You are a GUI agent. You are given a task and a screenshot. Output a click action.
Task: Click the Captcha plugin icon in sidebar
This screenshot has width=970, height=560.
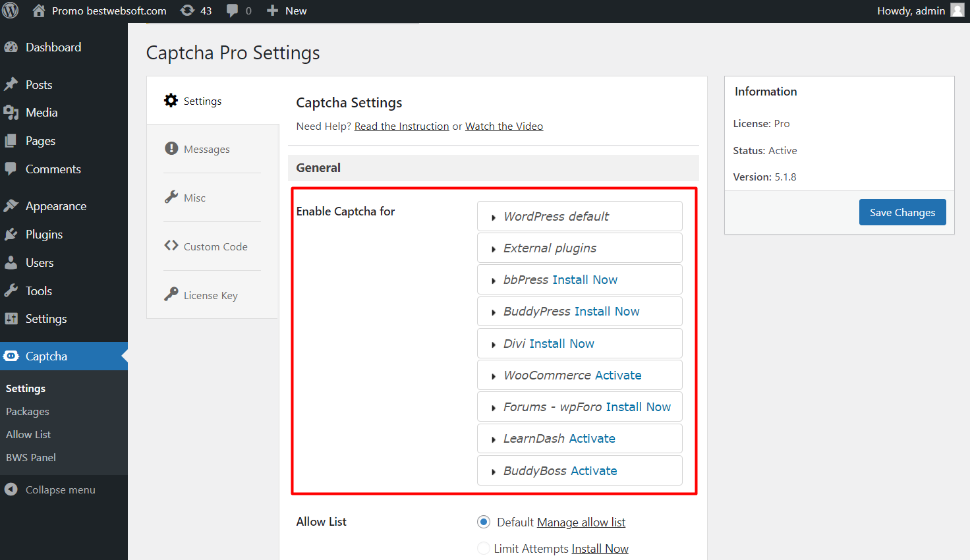[x=11, y=356]
